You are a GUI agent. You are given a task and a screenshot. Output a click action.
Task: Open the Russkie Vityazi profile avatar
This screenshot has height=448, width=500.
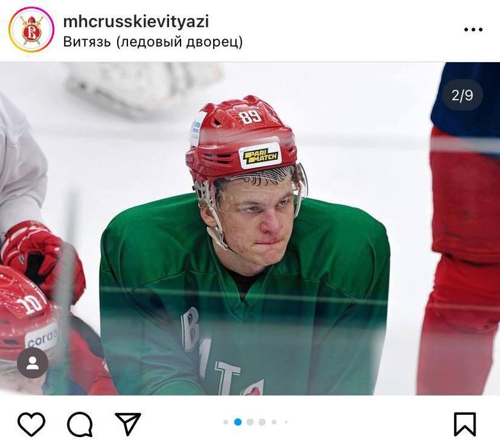[x=31, y=29]
